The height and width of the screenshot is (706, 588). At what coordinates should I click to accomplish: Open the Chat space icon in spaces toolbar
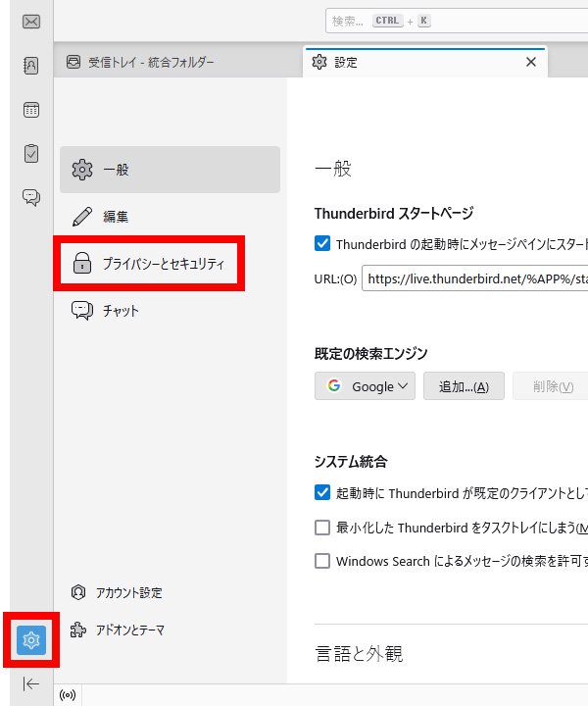pos(31,197)
